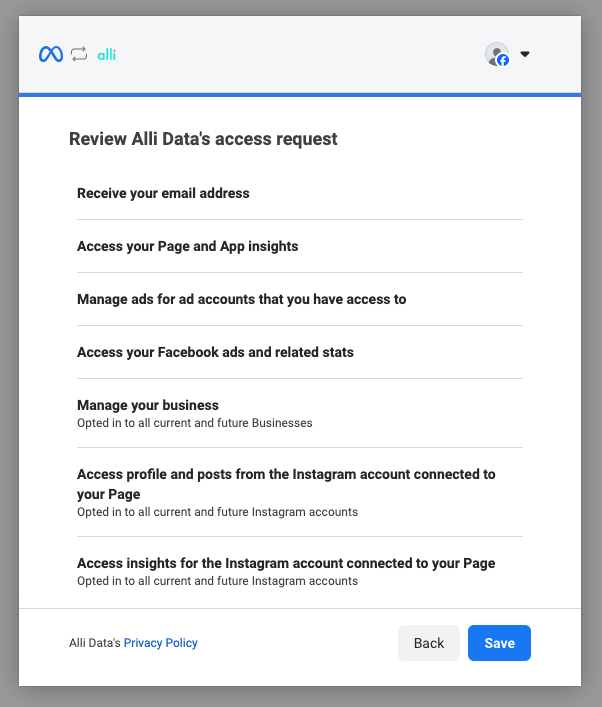Click Manage ads for ad accounts permission
The width and height of the screenshot is (602, 707).
pos(241,299)
